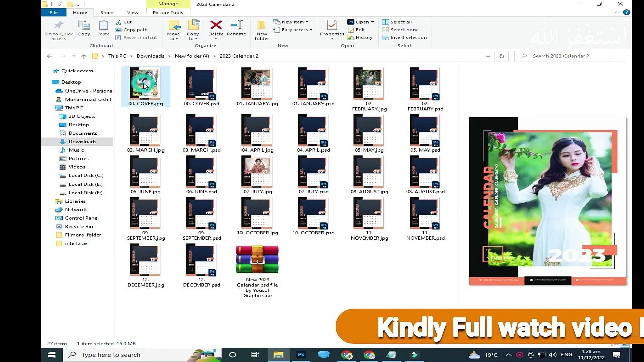Select the 01. JANUARY.jpg thumbnail

[257, 86]
